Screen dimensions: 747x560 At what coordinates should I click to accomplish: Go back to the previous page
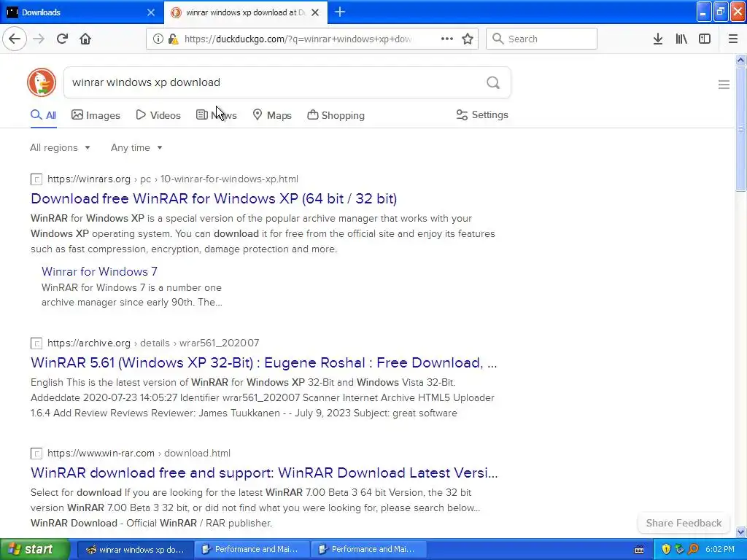pyautogui.click(x=15, y=39)
